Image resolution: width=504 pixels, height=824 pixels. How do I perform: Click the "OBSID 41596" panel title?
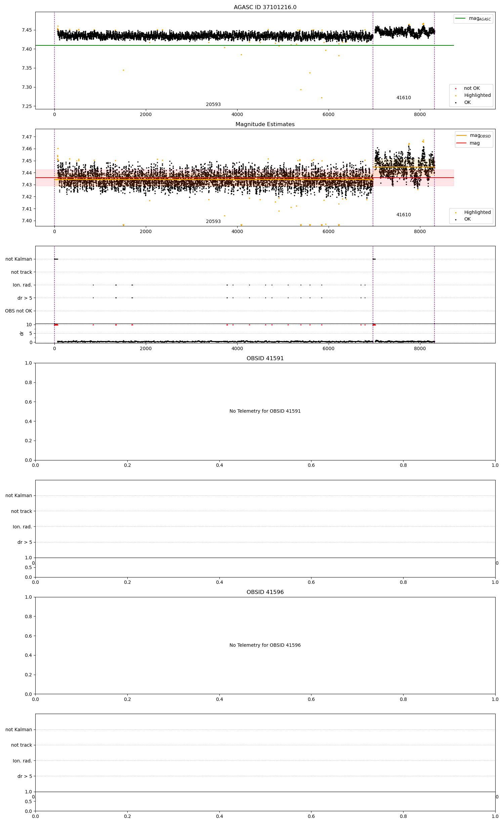[265, 592]
